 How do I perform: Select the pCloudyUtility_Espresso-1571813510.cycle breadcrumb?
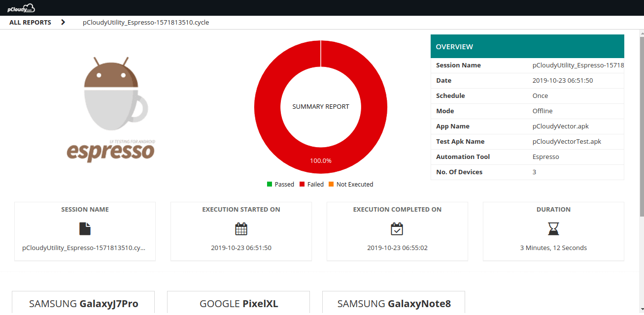point(146,23)
